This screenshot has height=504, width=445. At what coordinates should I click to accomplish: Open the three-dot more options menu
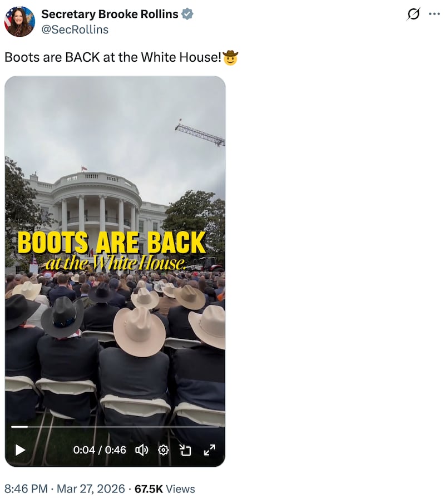[x=434, y=14]
